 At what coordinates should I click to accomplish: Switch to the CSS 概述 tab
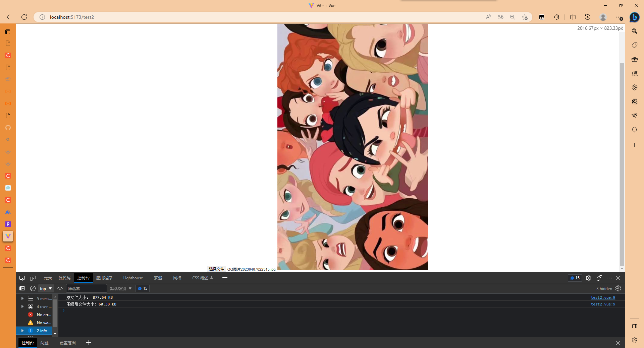[x=203, y=278]
